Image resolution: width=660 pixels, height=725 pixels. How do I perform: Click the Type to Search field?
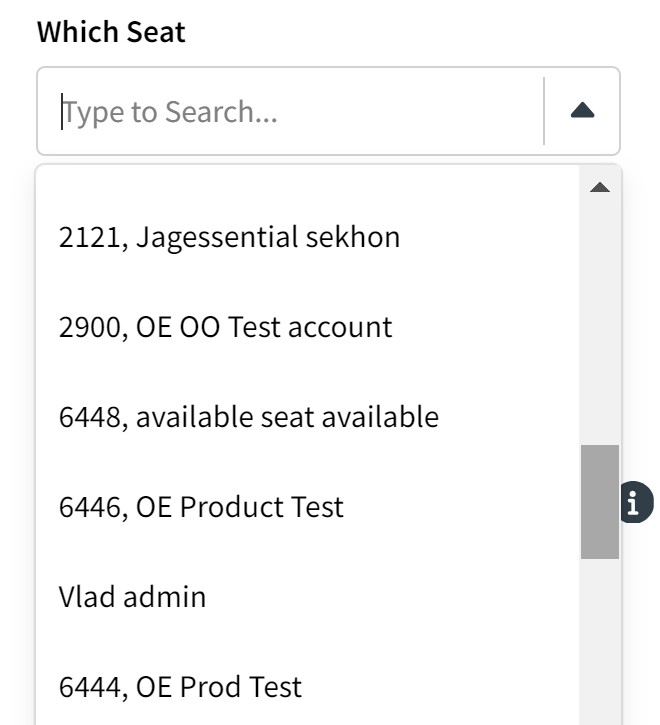[x=290, y=111]
